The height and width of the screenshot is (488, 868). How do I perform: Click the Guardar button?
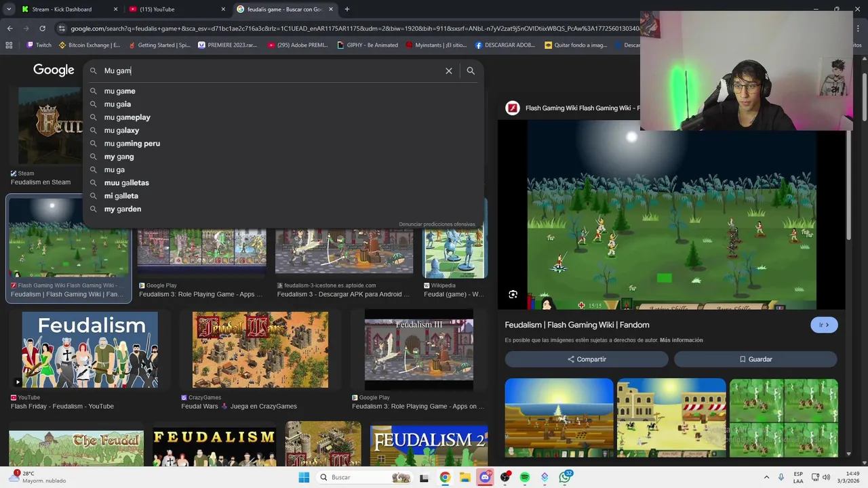[755, 359]
